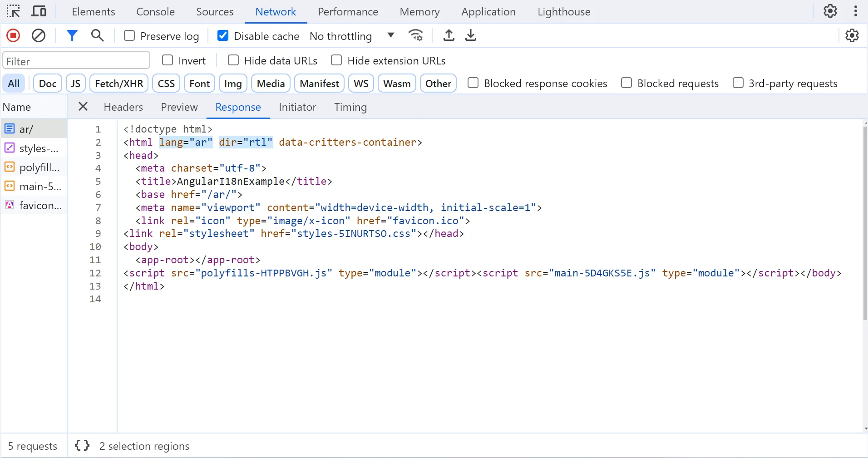Select the Network tab

(276, 12)
